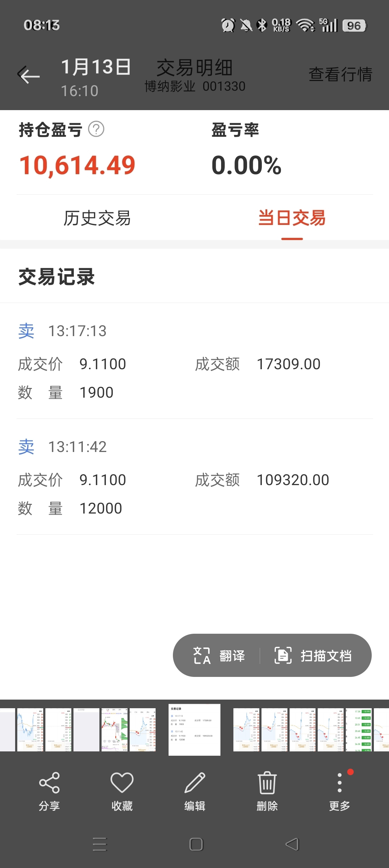Open first blue chart thumbnail on left
389x868 pixels.
[30, 729]
